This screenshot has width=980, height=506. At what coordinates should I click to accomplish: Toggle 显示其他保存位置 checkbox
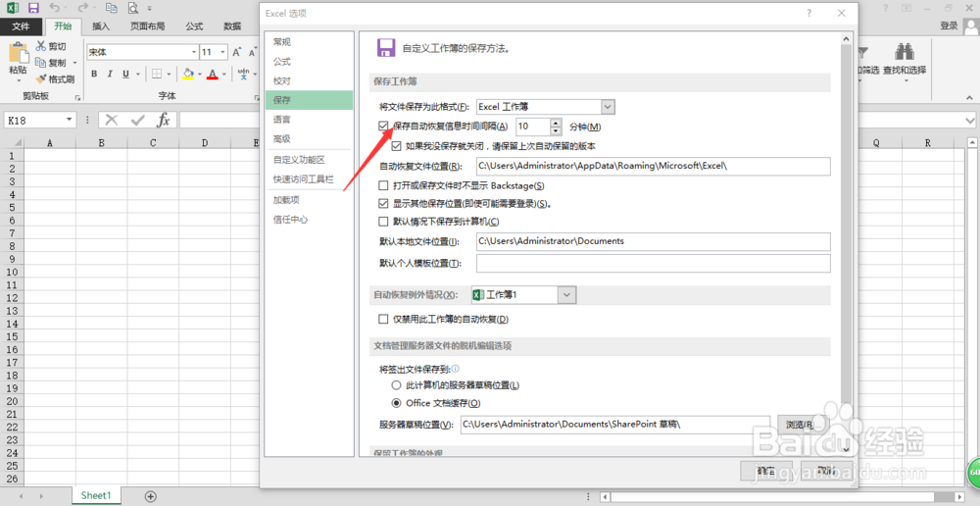click(x=384, y=204)
